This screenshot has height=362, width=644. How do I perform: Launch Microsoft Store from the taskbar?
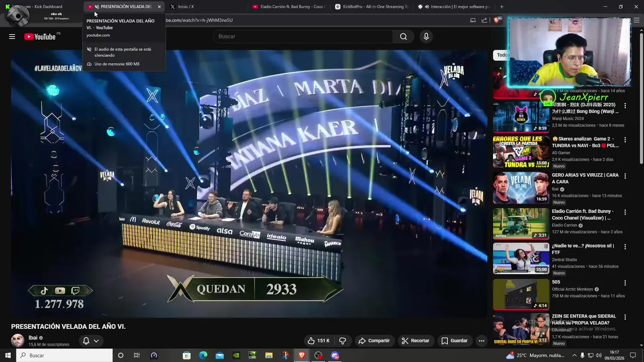tap(187, 355)
